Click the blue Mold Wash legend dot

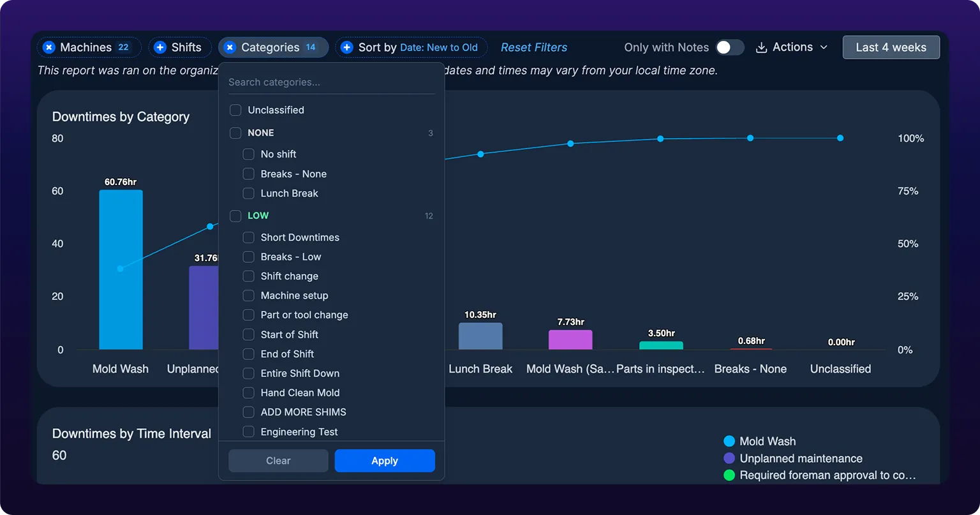point(729,441)
